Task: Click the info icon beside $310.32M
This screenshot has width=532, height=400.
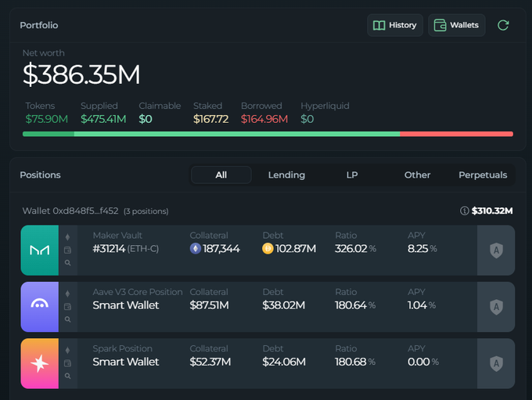Action: [x=464, y=211]
